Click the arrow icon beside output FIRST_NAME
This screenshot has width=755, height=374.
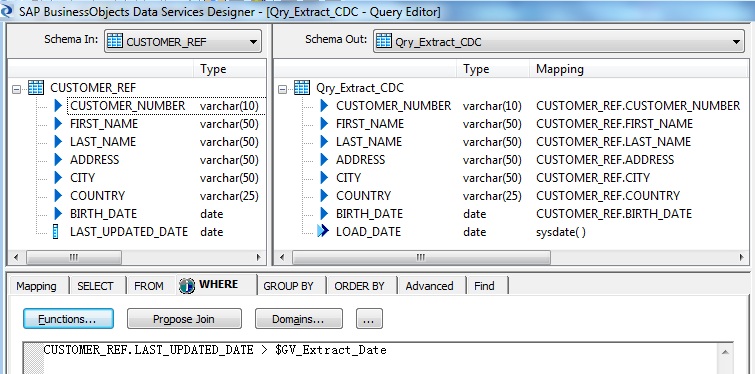[324, 124]
